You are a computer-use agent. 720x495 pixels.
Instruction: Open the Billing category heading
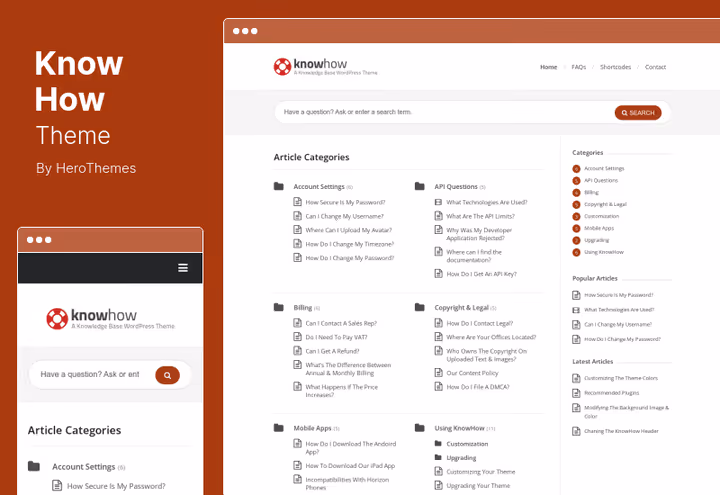[x=303, y=307]
